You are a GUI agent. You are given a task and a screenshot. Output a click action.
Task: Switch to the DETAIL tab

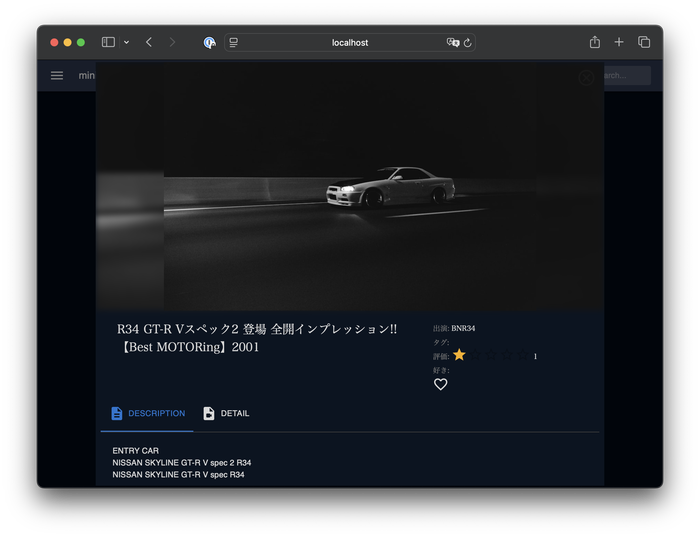[x=226, y=413]
